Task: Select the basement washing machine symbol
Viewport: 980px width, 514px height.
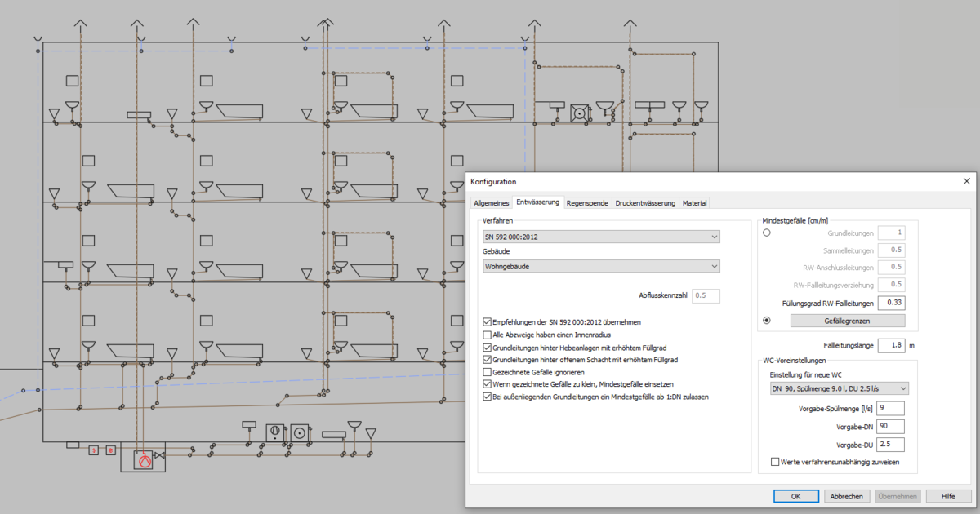Action: pyautogui.click(x=300, y=433)
